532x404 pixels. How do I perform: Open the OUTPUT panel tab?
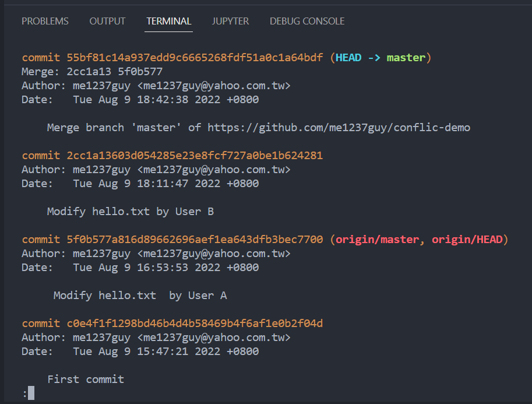[107, 21]
